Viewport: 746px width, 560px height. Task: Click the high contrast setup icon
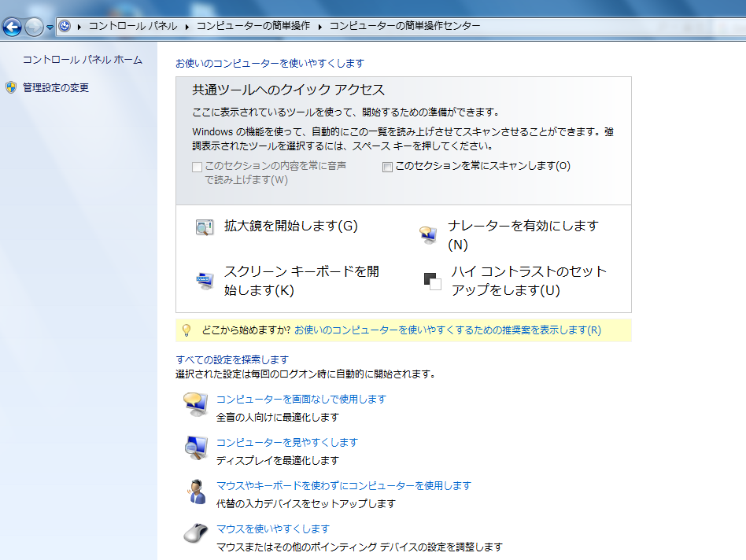point(432,281)
